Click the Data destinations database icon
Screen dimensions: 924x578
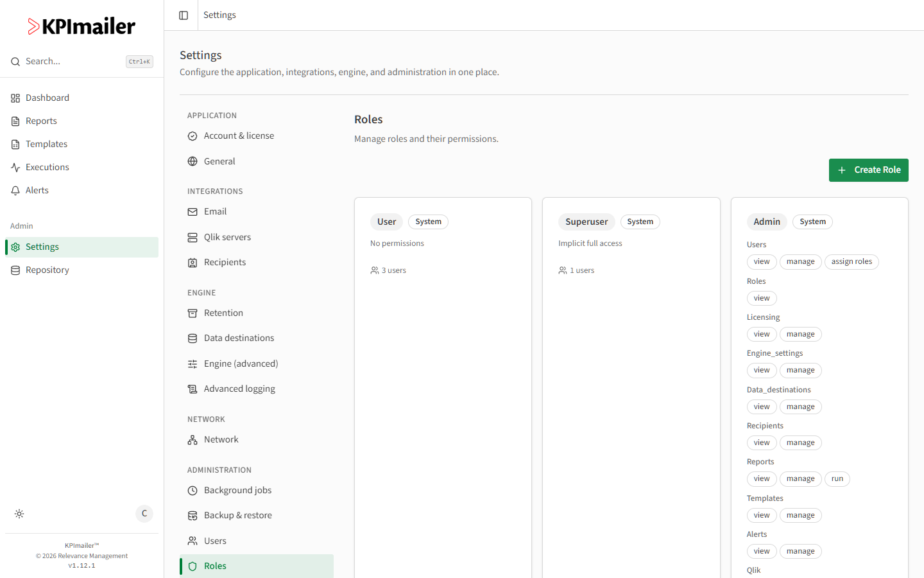(193, 338)
